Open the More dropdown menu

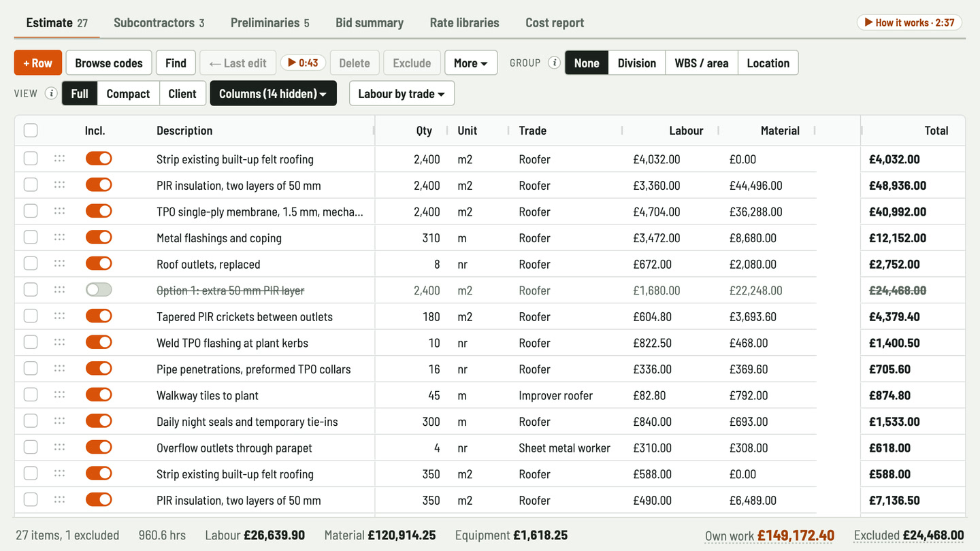click(471, 63)
